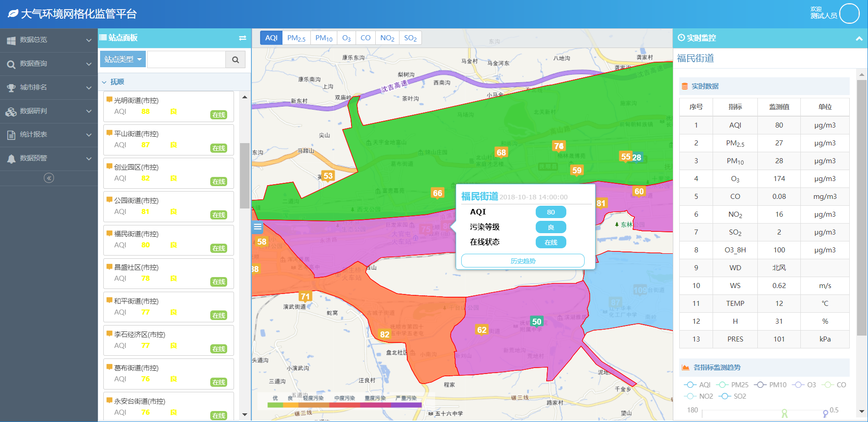
Task: Collapse the 实时监控 panel with up chevron
Action: (x=859, y=38)
